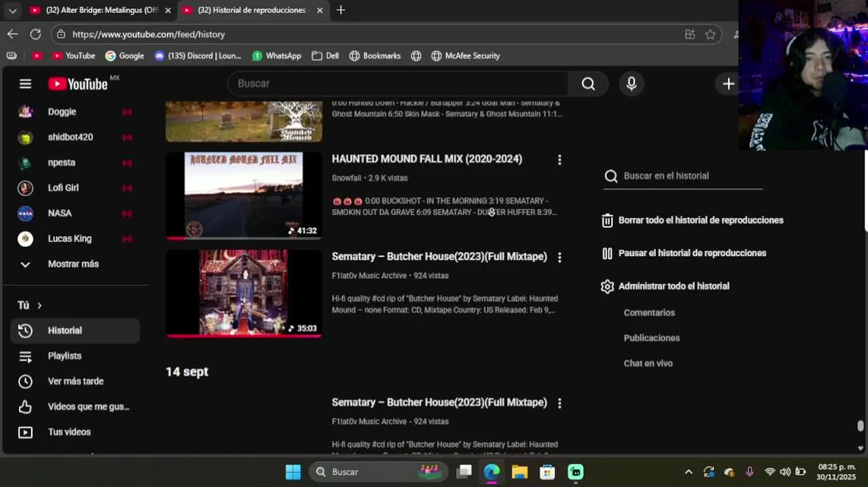868x487 pixels.
Task: Open the Tú section chevron
Action: (x=39, y=306)
